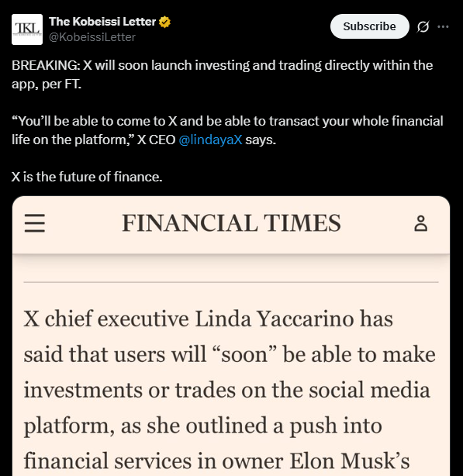
Task: Open The Kobeissi Letter TKL profile avatar
Action: coord(27,29)
